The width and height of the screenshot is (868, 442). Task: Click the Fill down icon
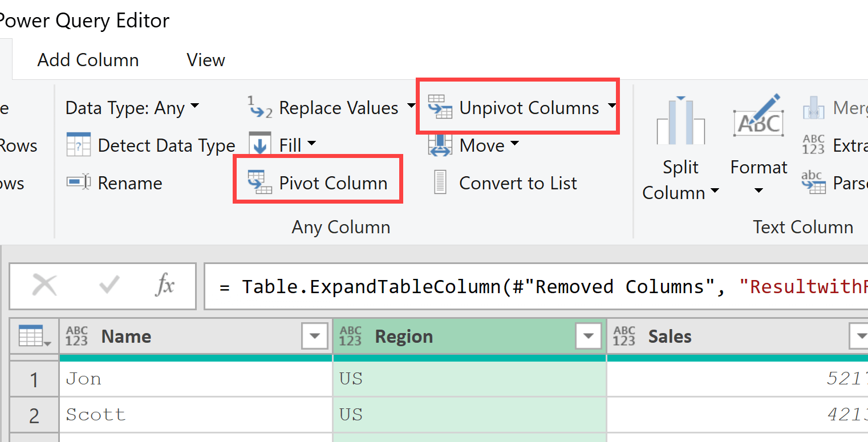[x=260, y=144]
